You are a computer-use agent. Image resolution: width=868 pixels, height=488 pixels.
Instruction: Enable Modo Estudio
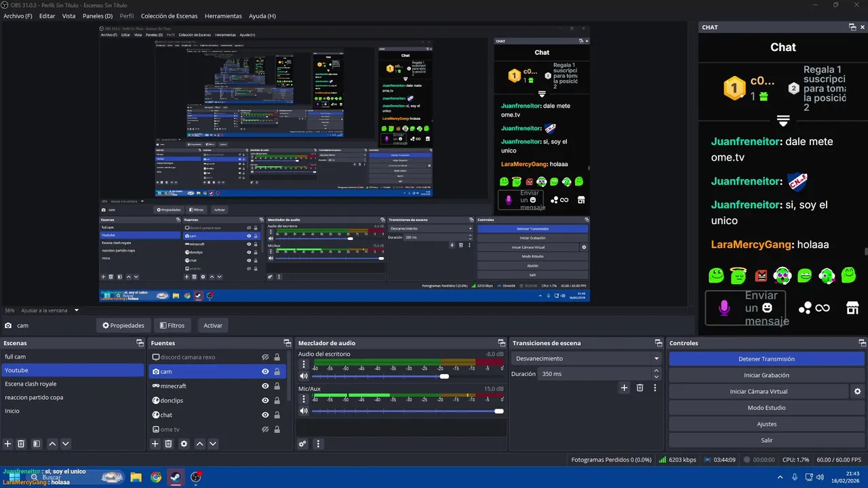(x=766, y=408)
